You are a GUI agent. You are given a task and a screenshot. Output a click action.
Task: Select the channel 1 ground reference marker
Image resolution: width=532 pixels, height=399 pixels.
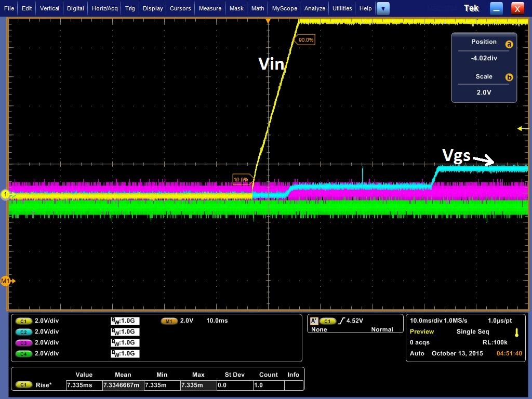6,194
